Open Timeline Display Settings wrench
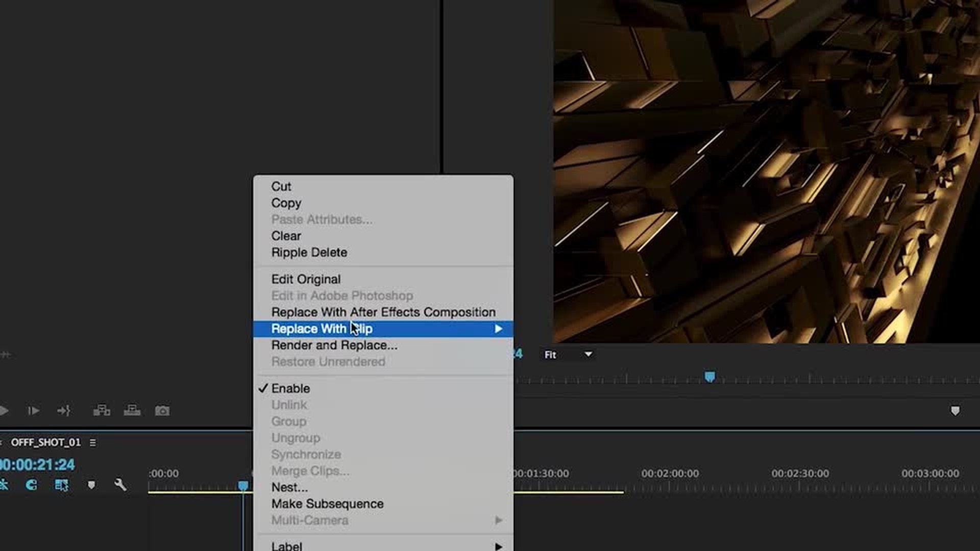This screenshot has height=551, width=980. point(120,485)
